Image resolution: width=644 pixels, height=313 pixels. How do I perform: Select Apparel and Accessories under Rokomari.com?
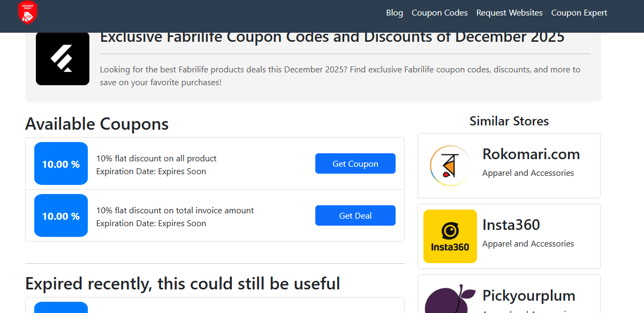tap(528, 173)
